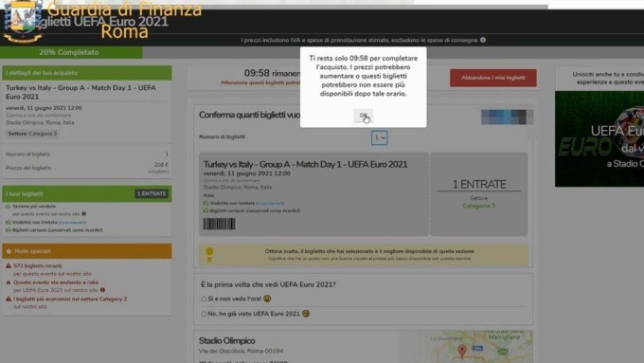Click the warning icon beside 'I biglietti più economici'
This screenshot has width=644, height=363.
(9, 299)
